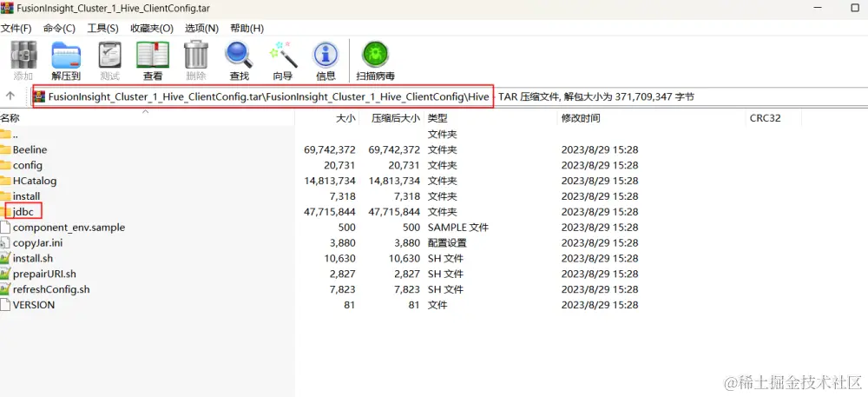Click the 47,715,844 size of jdbc
868x397 pixels.
pyautogui.click(x=330, y=211)
